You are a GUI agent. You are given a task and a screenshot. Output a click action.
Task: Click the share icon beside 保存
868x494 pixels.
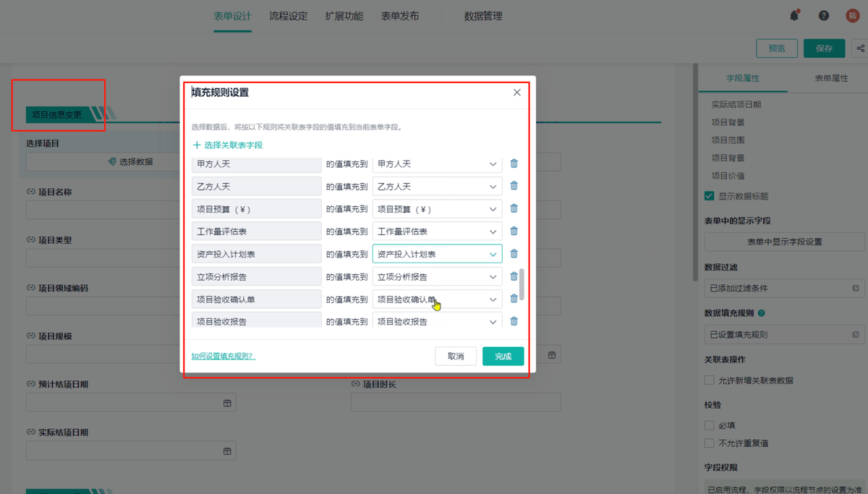click(860, 48)
